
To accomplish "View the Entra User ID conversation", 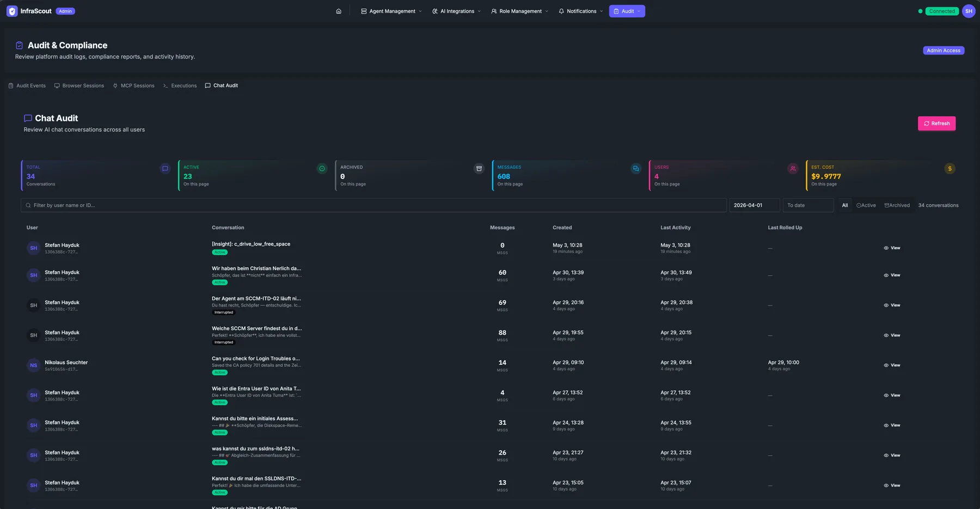I will coord(892,395).
